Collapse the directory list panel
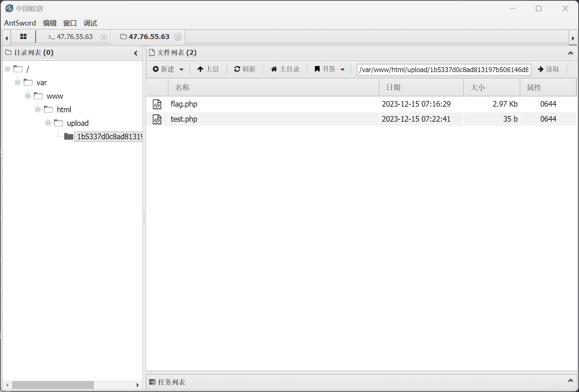579x392 pixels. tap(136, 53)
